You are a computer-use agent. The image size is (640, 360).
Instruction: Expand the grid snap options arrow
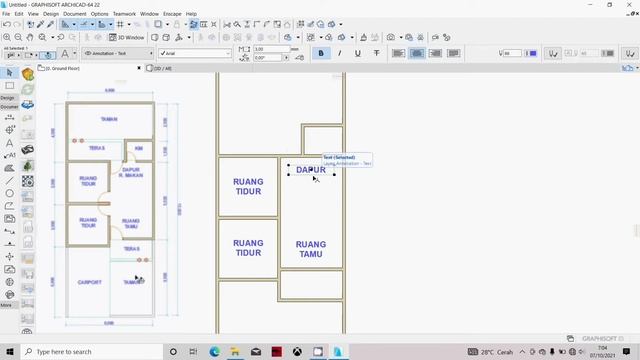click(x=129, y=24)
